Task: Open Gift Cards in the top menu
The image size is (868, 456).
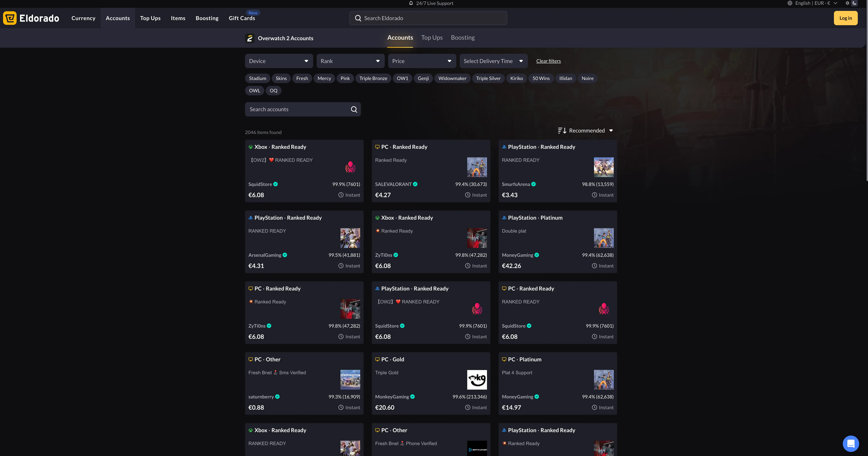Action: (242, 18)
